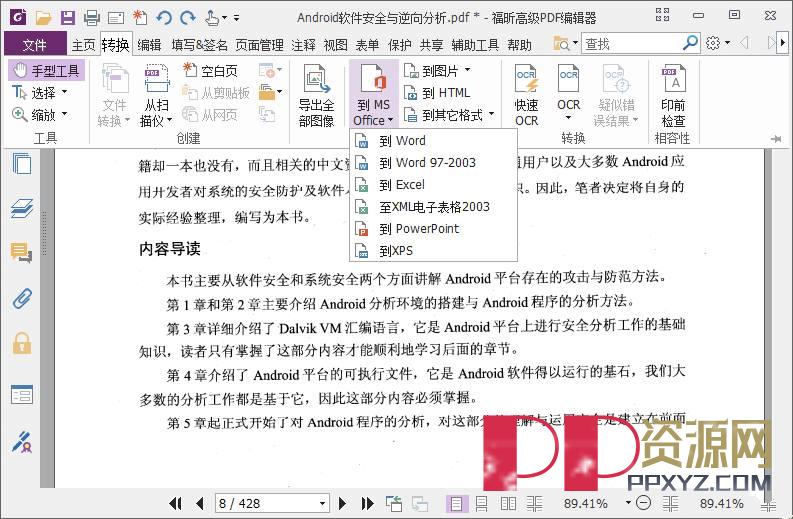Print document using printer icon
793x519 pixels.
pos(92,18)
